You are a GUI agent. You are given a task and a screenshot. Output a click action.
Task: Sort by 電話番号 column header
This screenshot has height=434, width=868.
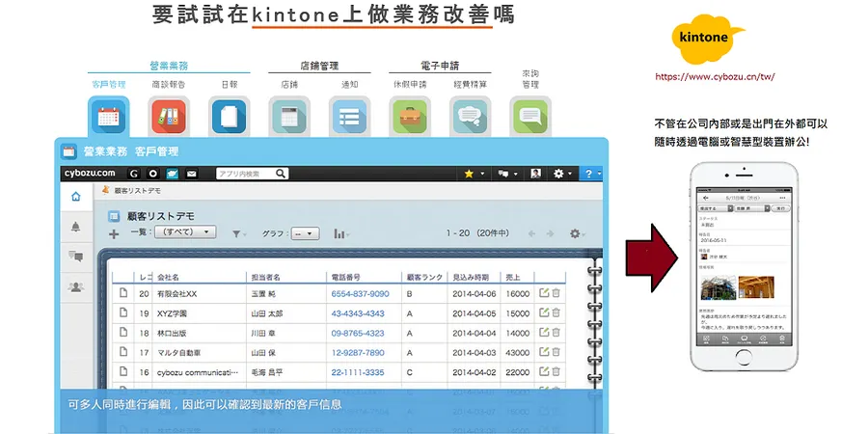coord(346,278)
